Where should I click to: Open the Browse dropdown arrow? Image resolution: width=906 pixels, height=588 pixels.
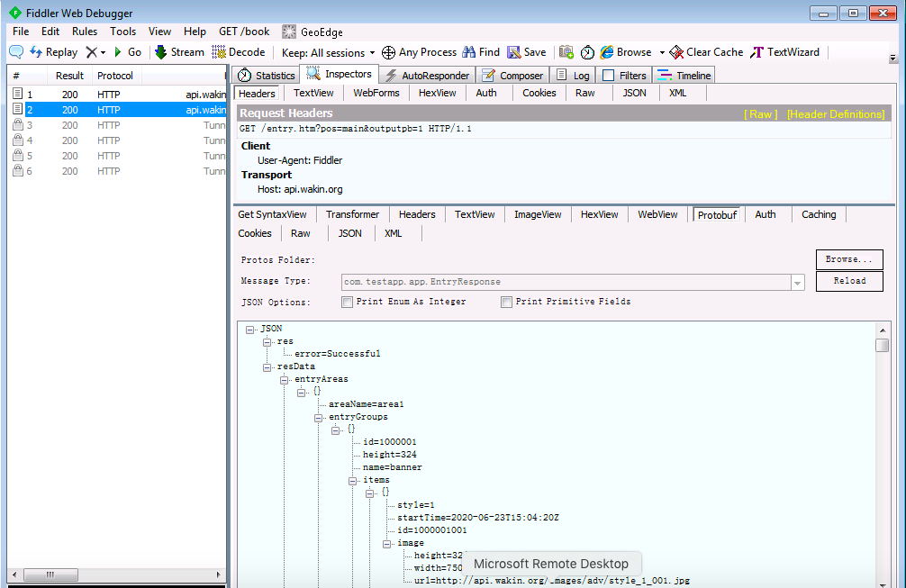point(662,52)
